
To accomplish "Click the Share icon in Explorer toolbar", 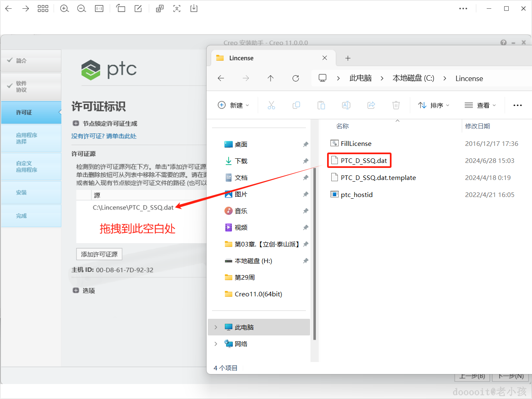I will point(371,105).
